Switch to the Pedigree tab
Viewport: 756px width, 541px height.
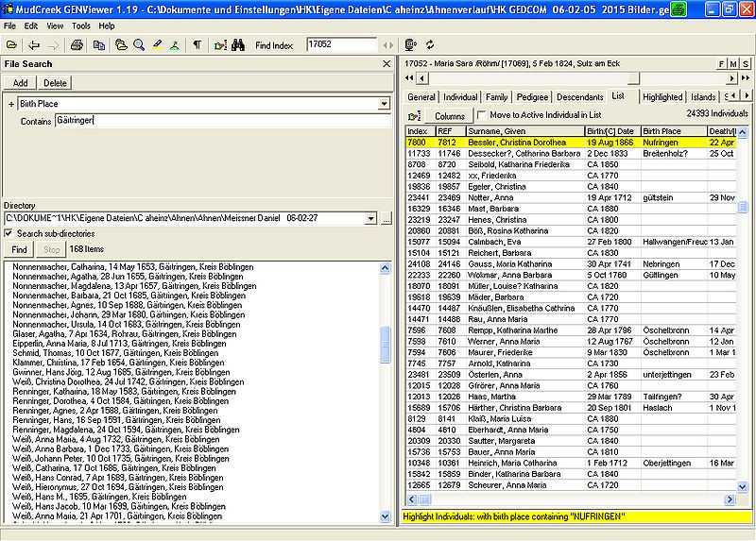point(532,96)
